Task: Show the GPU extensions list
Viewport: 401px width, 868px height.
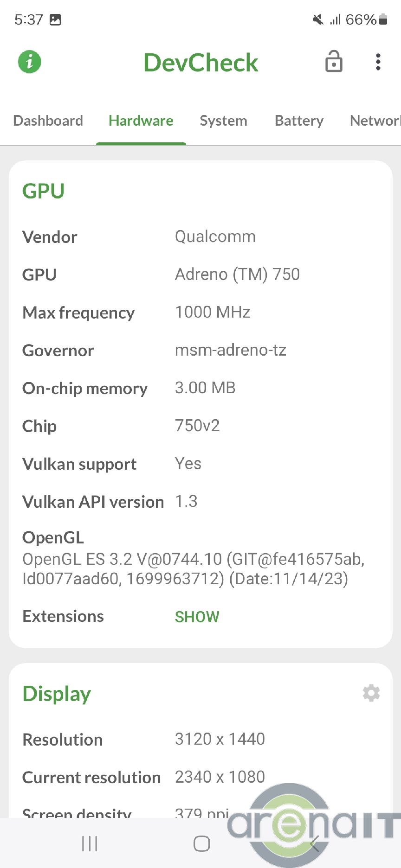Action: pos(197,617)
